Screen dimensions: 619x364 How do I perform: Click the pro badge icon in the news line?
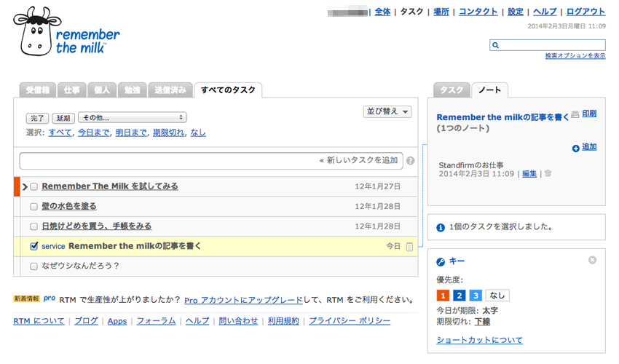(50, 298)
